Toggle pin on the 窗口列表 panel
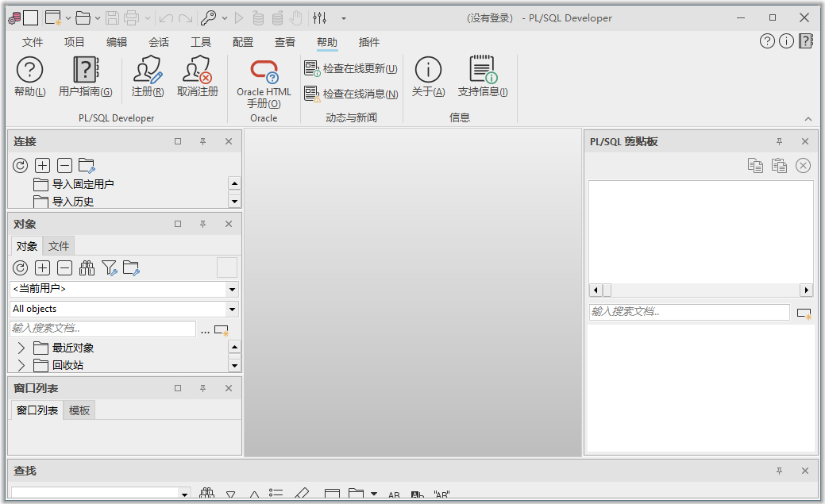825x504 pixels. point(202,388)
